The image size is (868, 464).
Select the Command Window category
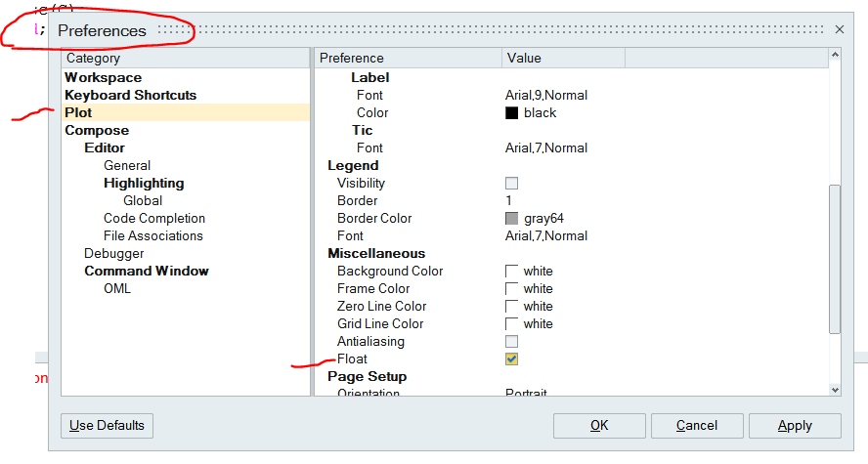147,271
